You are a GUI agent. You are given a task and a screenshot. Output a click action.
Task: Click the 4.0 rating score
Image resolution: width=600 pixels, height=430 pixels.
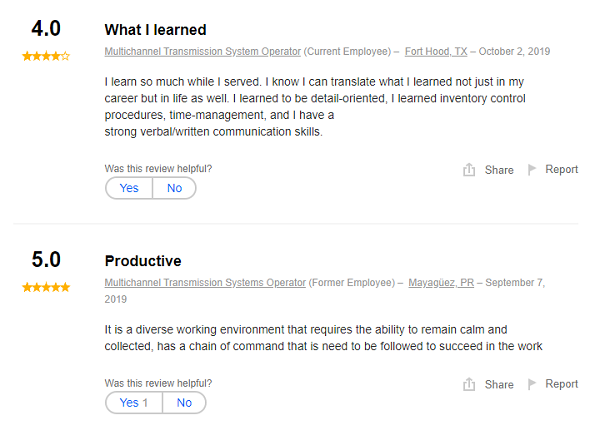(x=46, y=30)
